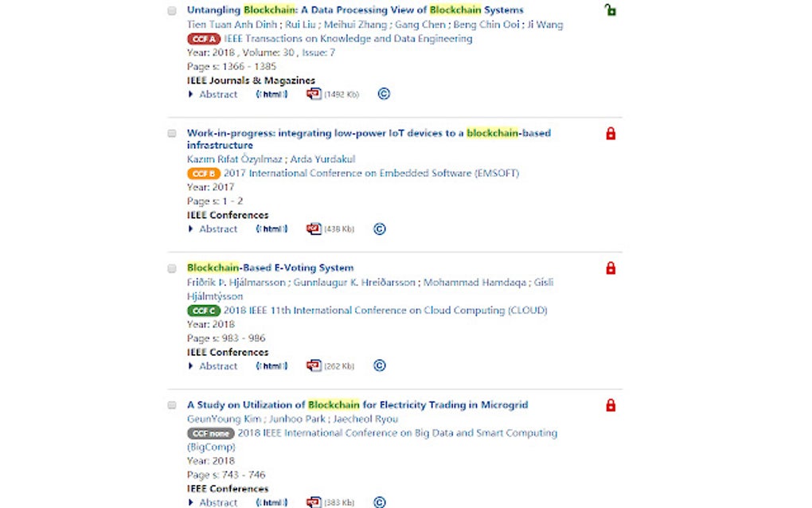Click the red lock icon beside the E-Voting System title
This screenshot has height=508, width=812.
coord(611,268)
